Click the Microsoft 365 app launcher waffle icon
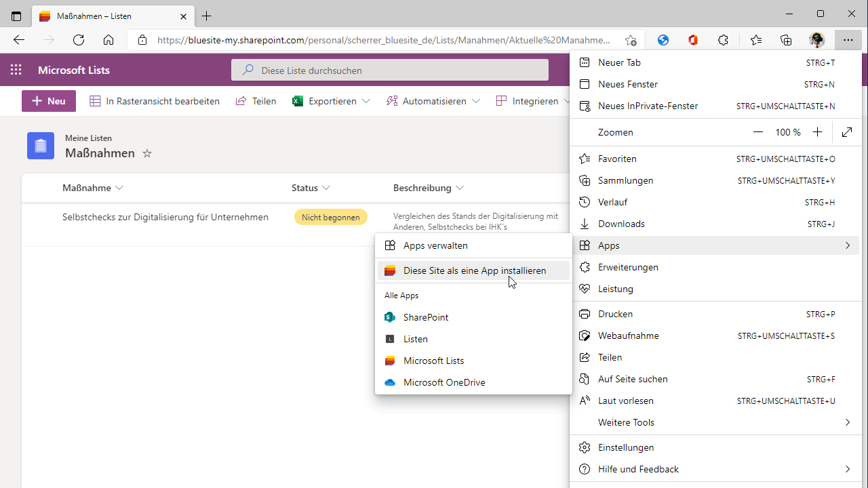The height and width of the screenshot is (488, 868). point(16,70)
